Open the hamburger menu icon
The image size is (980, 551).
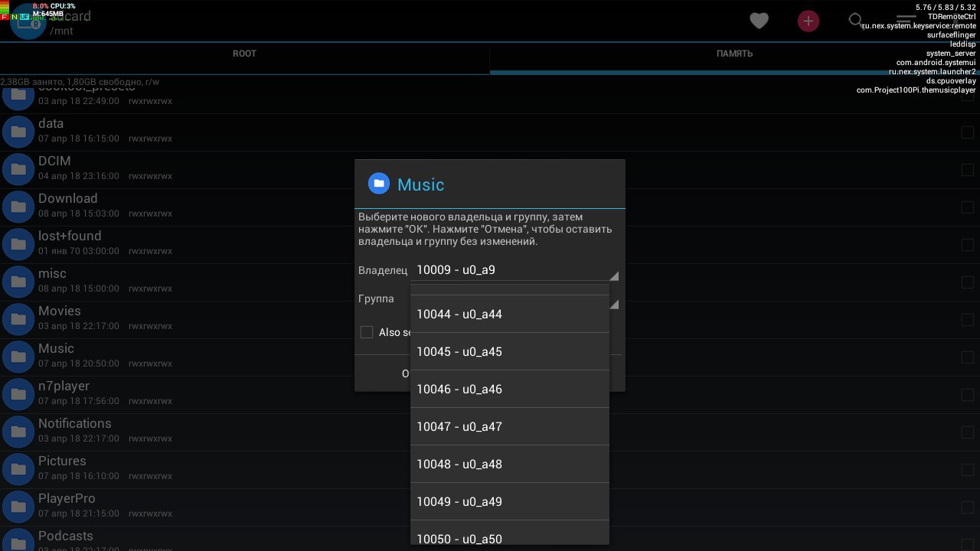coord(906,21)
